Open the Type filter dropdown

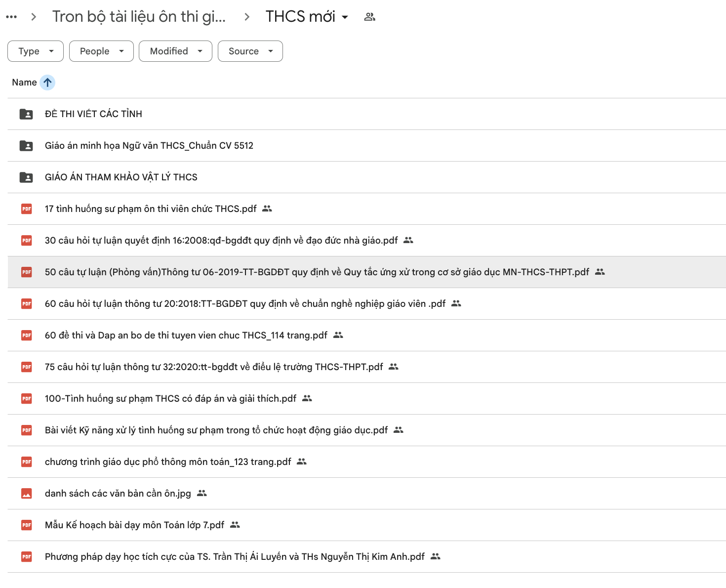(36, 51)
